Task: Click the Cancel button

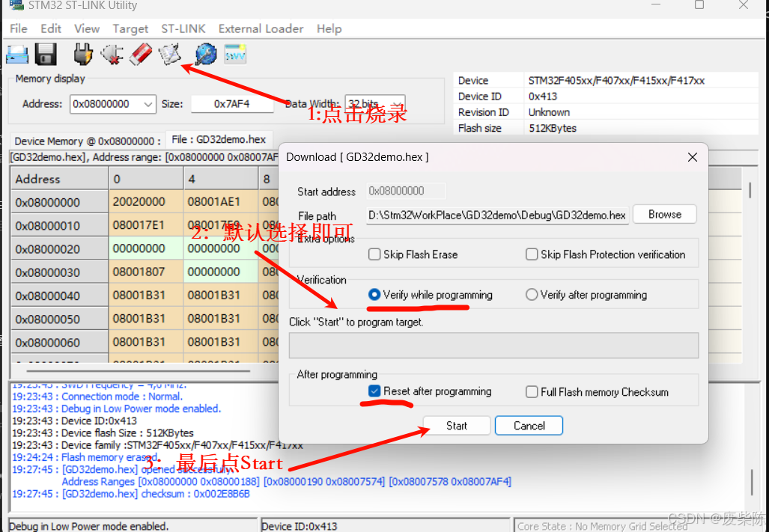Action: pyautogui.click(x=529, y=426)
